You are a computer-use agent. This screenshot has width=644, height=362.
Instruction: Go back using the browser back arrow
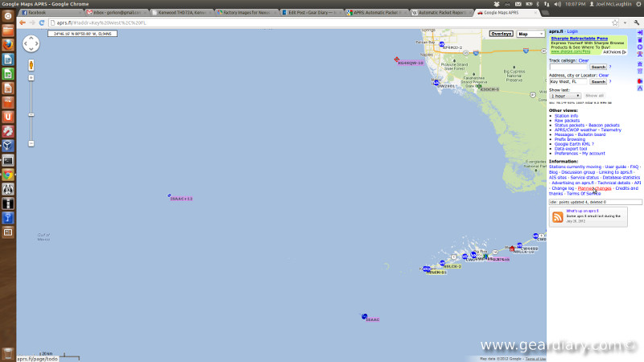point(23,23)
